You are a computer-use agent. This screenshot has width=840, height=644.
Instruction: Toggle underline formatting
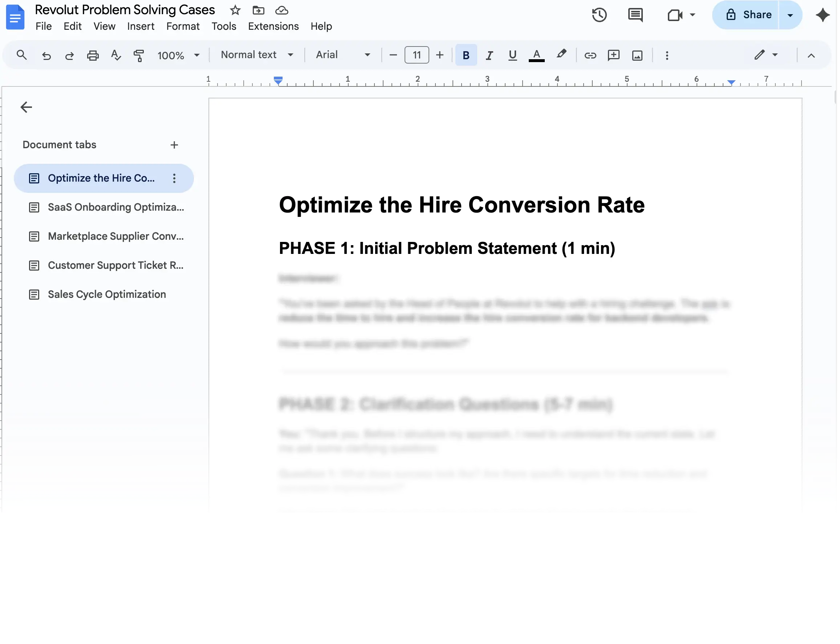512,56
